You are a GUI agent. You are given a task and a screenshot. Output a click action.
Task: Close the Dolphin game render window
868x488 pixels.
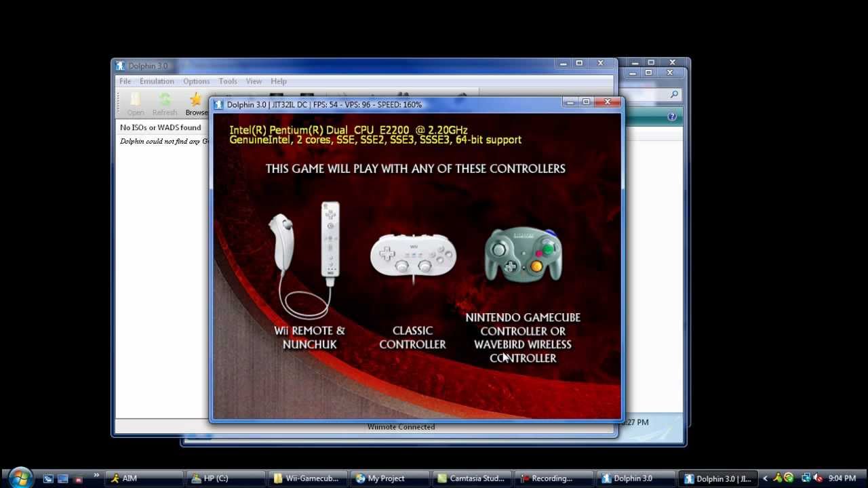coord(608,102)
